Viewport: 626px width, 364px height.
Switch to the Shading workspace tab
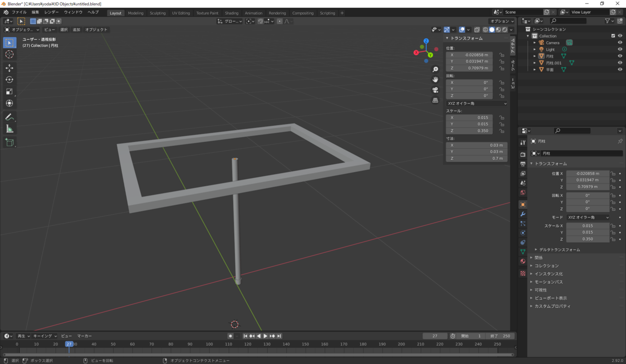(232, 13)
